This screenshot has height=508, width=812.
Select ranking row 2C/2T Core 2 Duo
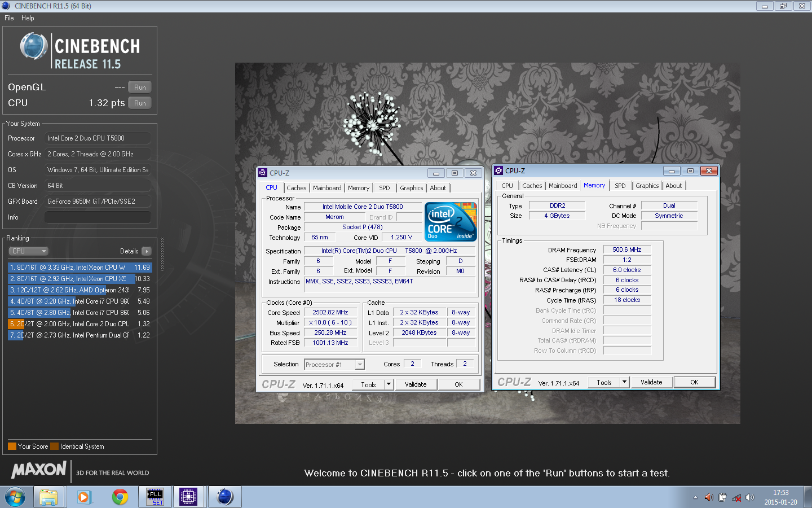pos(80,324)
